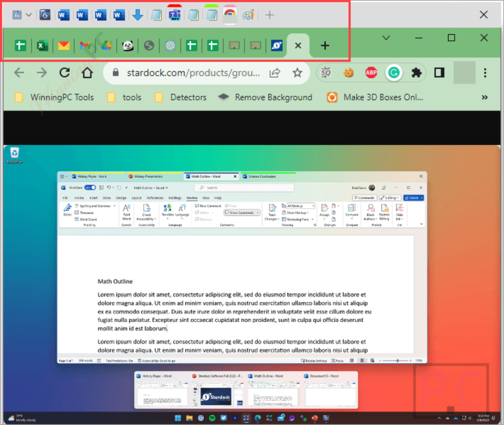Click the blue Share button in Word
Image resolution: width=504 pixels, height=425 pixels.
point(413,198)
